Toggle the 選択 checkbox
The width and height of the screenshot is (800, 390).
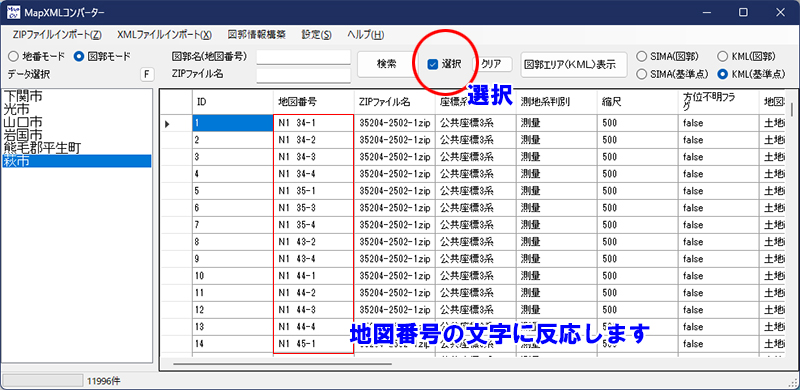(x=444, y=64)
